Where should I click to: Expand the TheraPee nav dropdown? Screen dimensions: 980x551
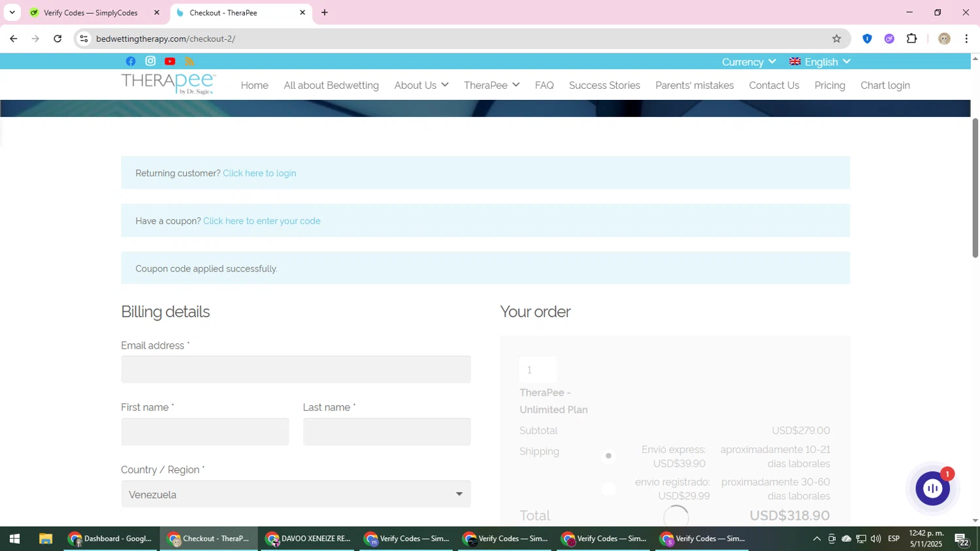click(491, 86)
